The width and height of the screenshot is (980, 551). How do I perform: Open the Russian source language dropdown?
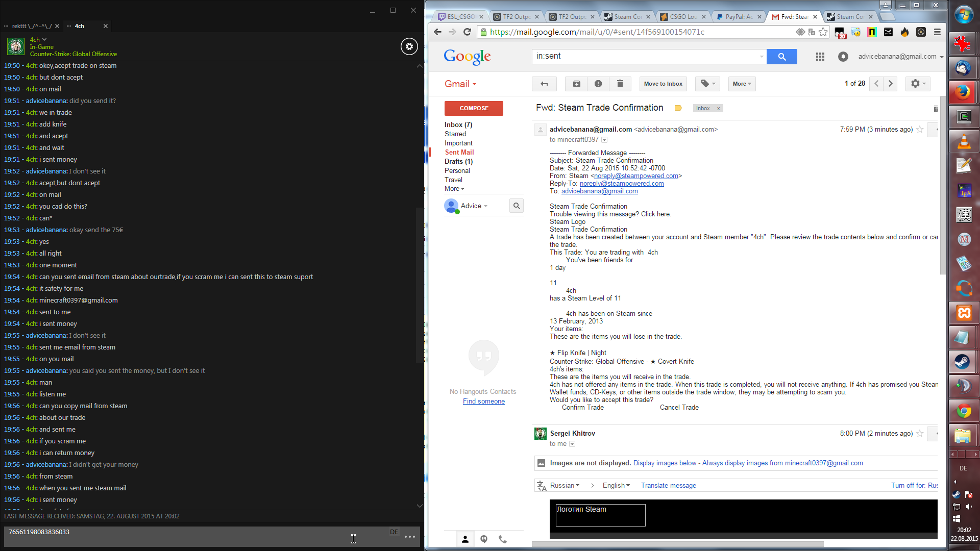[565, 485]
